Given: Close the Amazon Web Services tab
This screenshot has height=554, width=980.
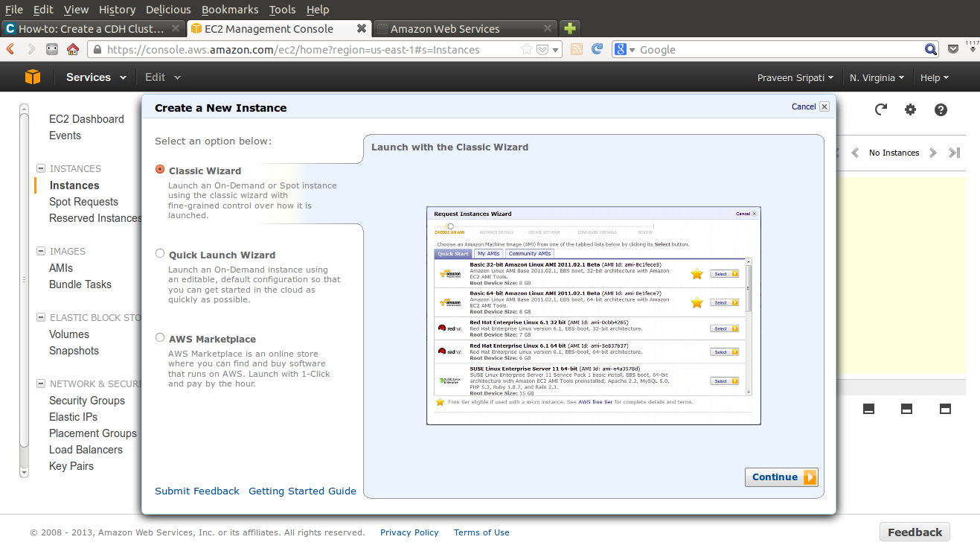Looking at the screenshot, I should point(548,28).
